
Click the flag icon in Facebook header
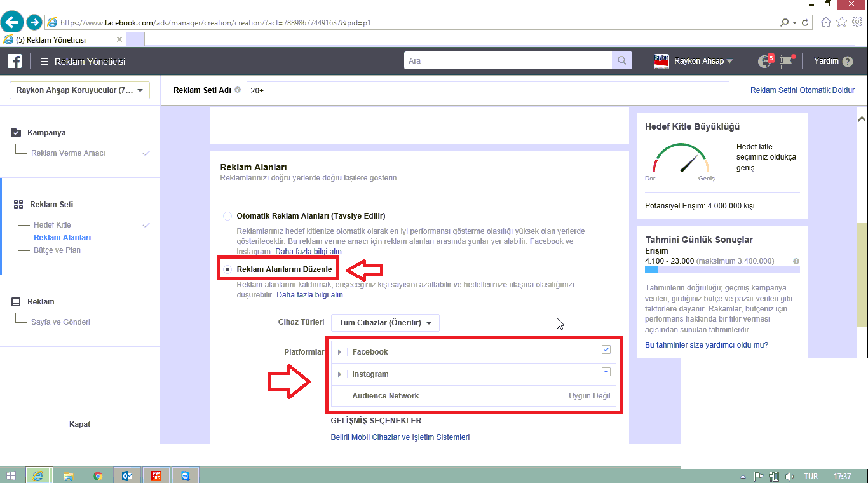tap(787, 61)
